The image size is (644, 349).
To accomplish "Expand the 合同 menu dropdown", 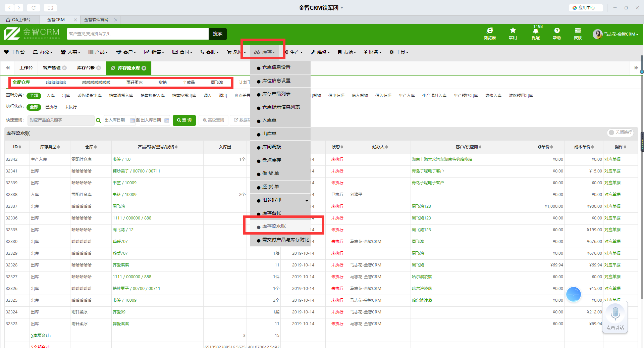I will pyautogui.click(x=182, y=52).
